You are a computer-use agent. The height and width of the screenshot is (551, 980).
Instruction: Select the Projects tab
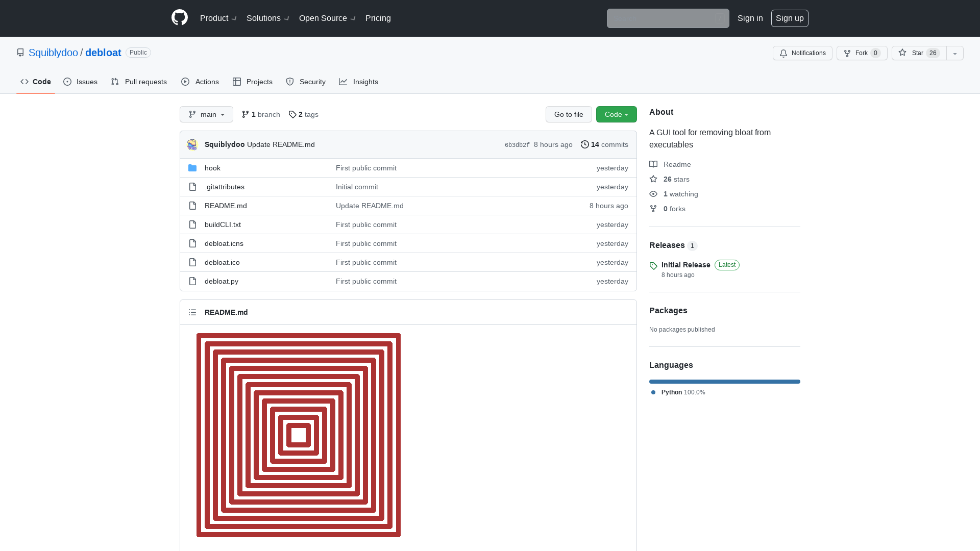(253, 82)
